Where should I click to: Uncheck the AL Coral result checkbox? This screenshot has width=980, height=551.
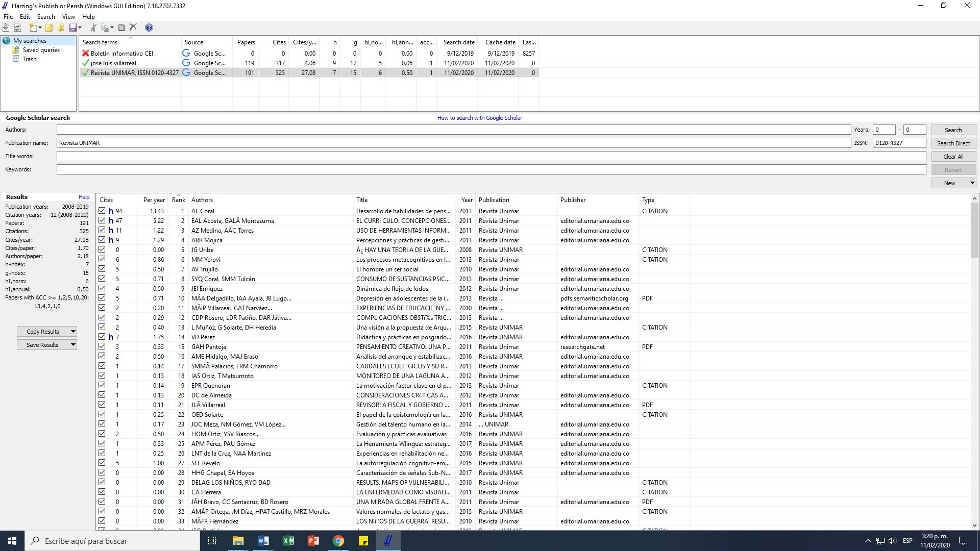[102, 211]
